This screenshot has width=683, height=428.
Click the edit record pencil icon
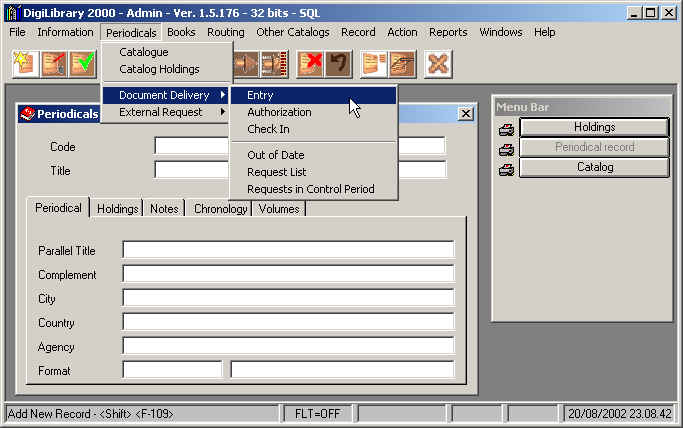pyautogui.click(x=54, y=64)
